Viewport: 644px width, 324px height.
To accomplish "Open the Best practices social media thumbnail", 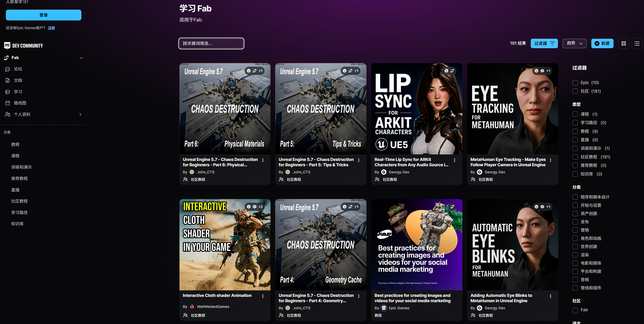I will click(x=417, y=245).
